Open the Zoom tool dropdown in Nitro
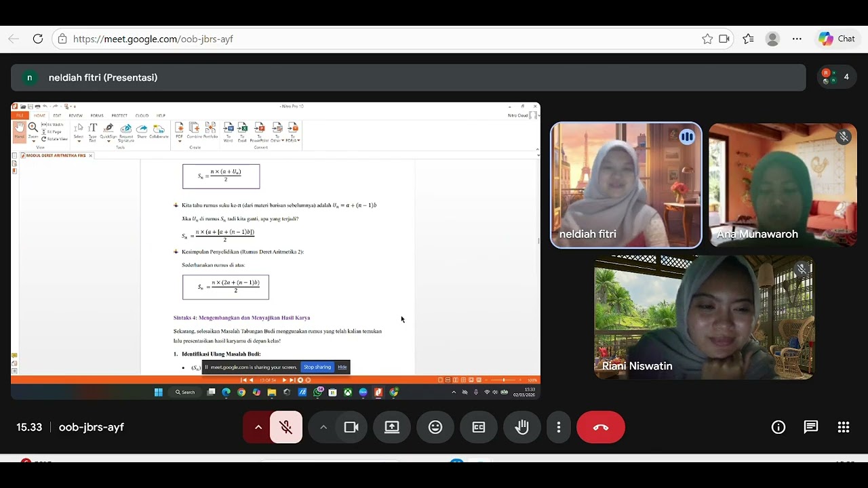This screenshot has width=868, height=488. click(33, 131)
